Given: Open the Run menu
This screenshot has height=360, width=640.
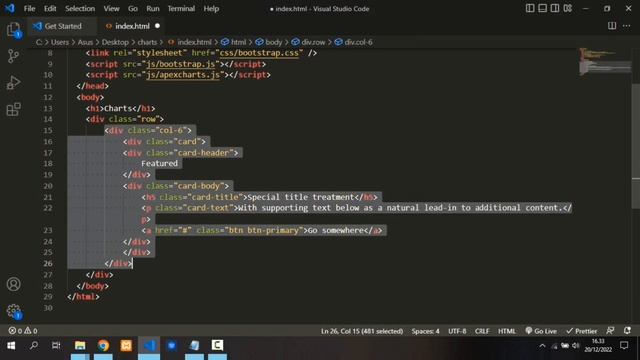Looking at the screenshot, I should tap(153, 9).
